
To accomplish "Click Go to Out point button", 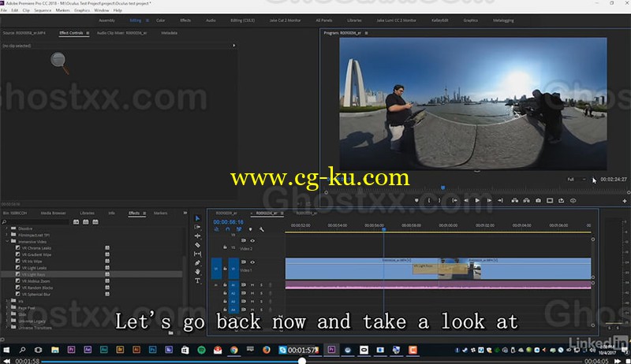I will (x=500, y=200).
